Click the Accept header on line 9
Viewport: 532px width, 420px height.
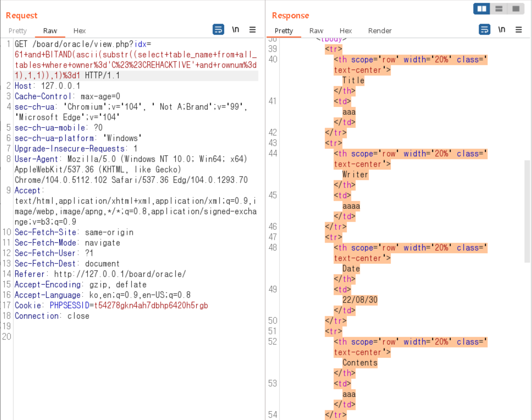(27, 190)
